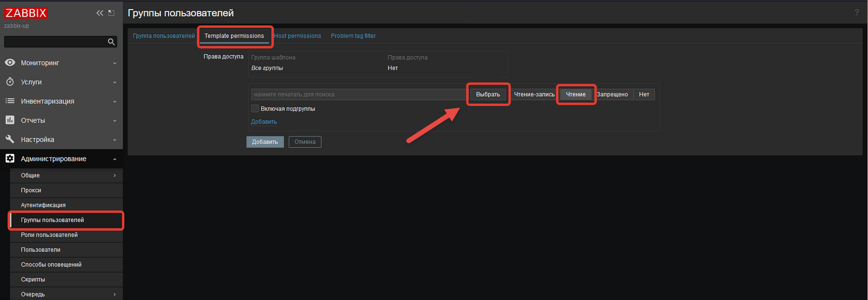
Task: Click the Monitoring eye icon
Action: click(x=10, y=63)
